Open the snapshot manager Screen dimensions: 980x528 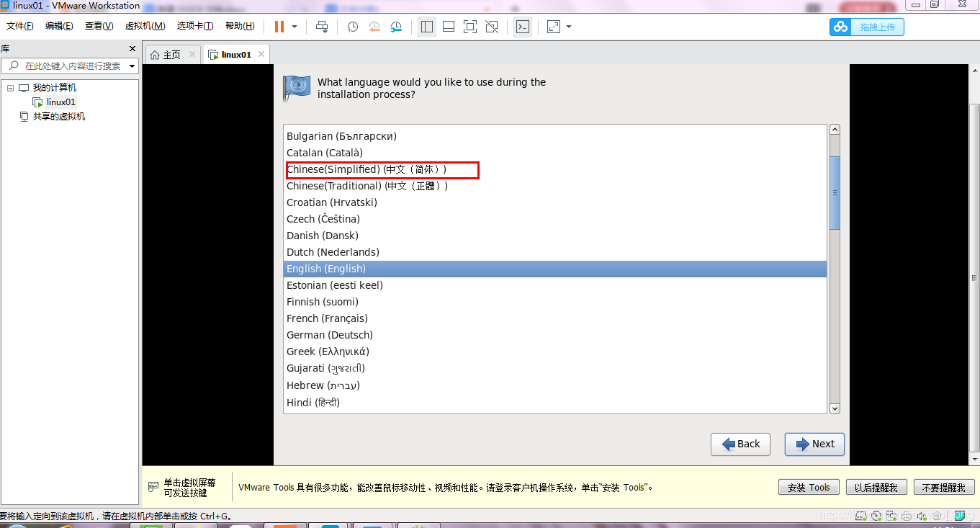point(396,27)
